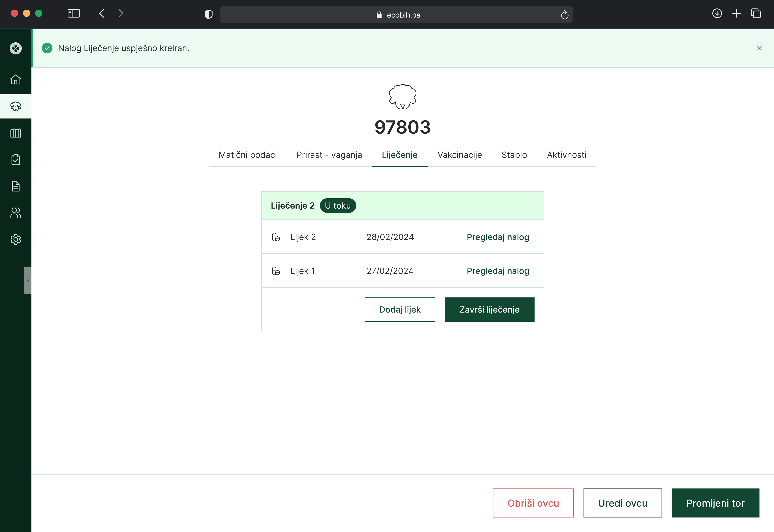
Task: Open the Prirast - vaganja tab
Action: pyautogui.click(x=329, y=155)
